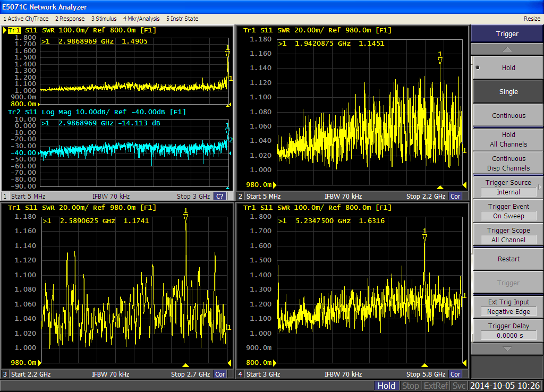Click the channel 1 Cal status indicator C?

[219, 197]
